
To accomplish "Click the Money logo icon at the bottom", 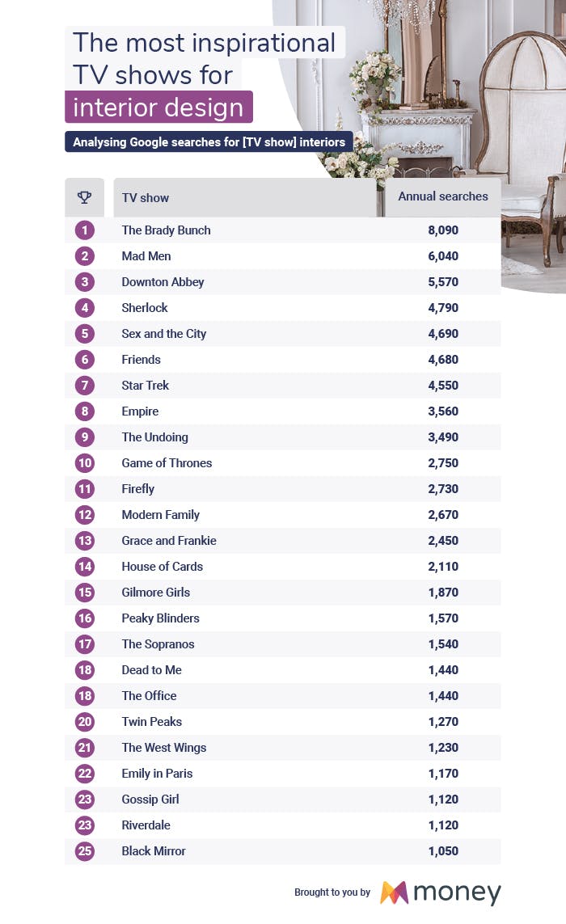I will point(394,892).
